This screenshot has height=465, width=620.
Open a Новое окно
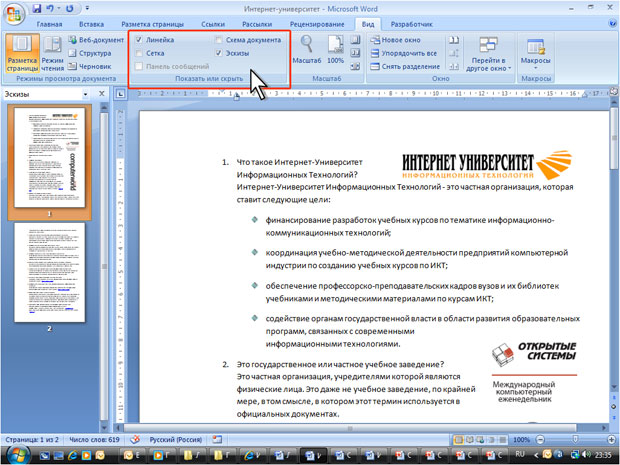pyautogui.click(x=395, y=40)
